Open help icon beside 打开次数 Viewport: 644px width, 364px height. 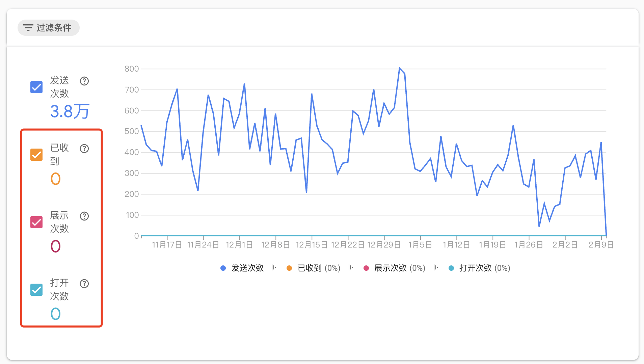84,284
